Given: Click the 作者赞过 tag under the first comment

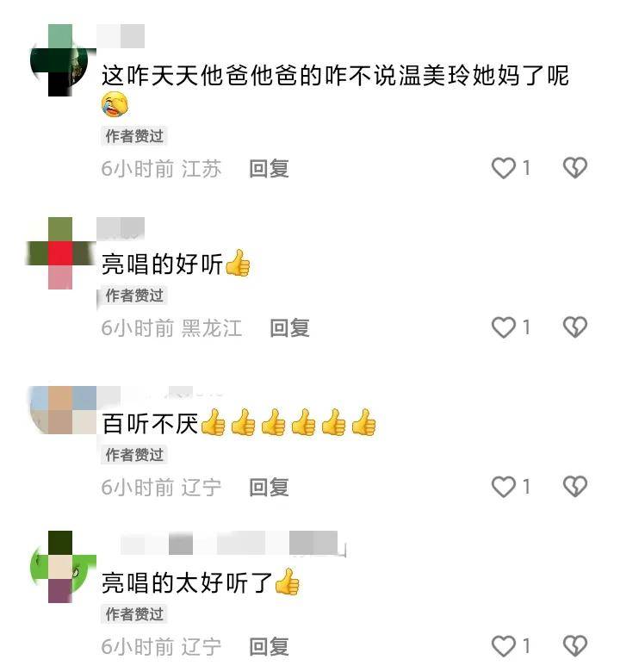Looking at the screenshot, I should 134,136.
